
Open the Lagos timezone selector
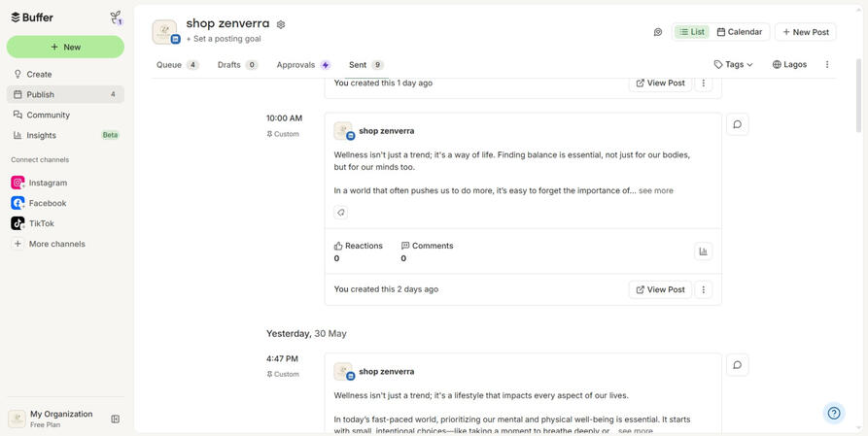[789, 64]
